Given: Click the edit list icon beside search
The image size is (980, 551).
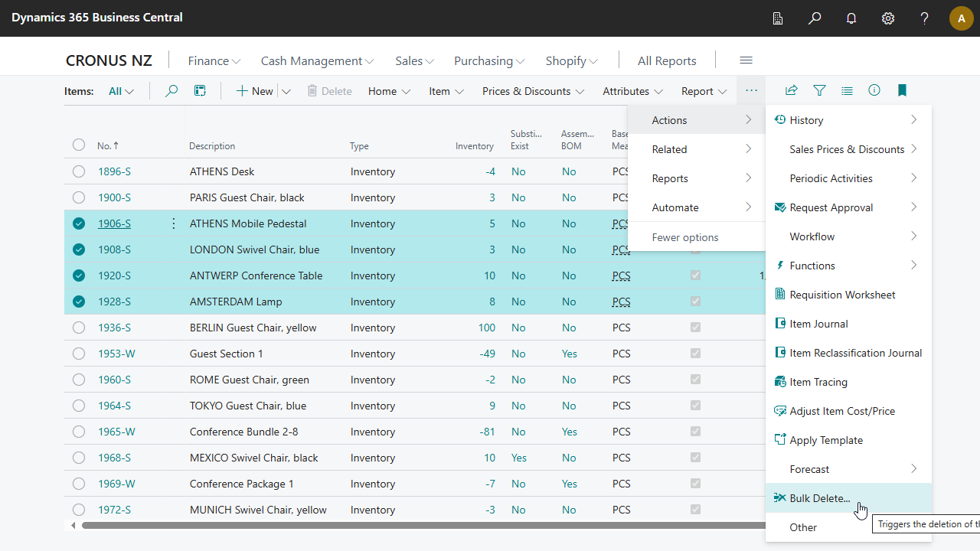Looking at the screenshot, I should (200, 91).
